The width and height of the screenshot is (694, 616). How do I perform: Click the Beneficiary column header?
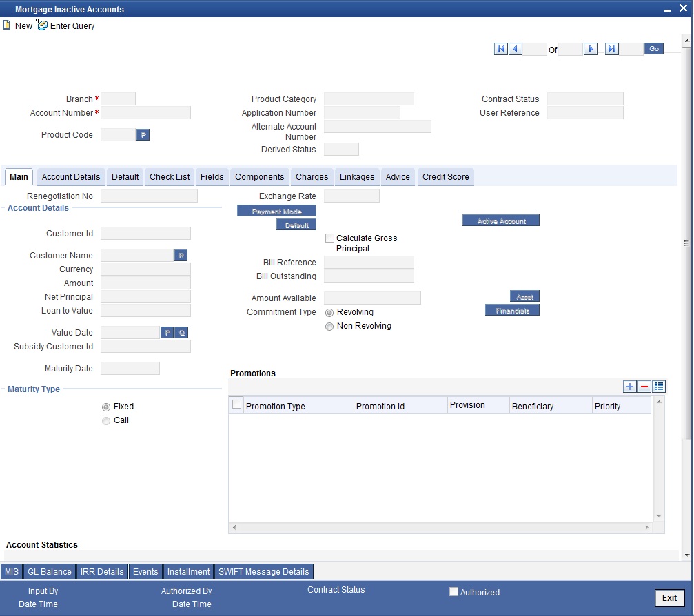551,406
